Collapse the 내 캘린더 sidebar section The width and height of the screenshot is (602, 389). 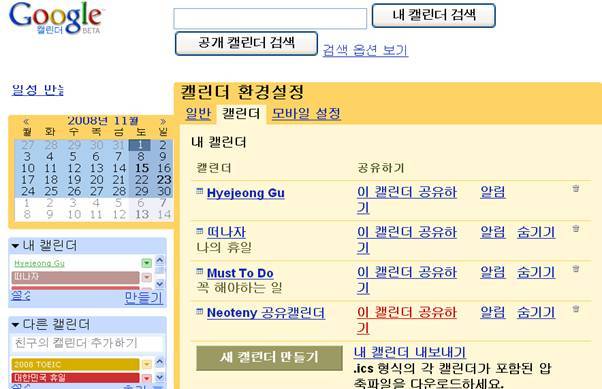click(x=15, y=246)
